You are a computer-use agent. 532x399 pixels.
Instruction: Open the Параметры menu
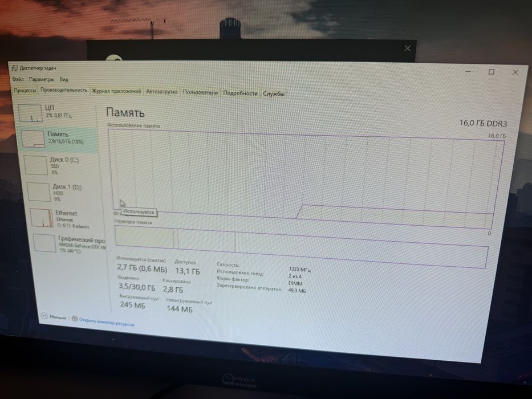click(x=42, y=79)
